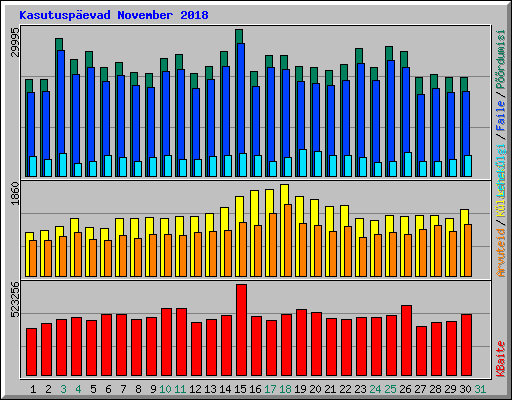Viewport: 512px width, 400px height.
Task: Click the red KBaite legend label
Action: click(x=501, y=359)
